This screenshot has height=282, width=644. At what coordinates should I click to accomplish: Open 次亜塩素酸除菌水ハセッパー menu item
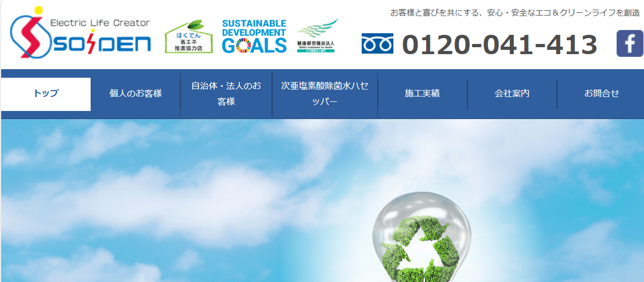tap(325, 94)
